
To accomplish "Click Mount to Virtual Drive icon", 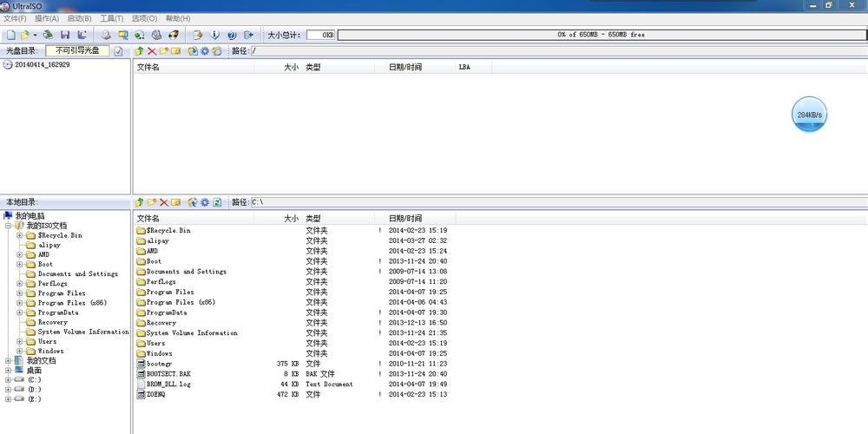I will pos(156,35).
